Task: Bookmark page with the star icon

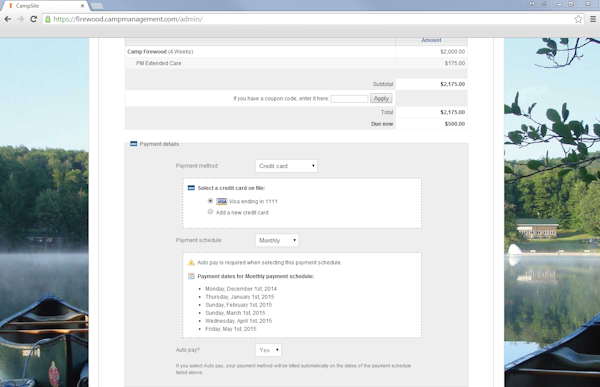Action: click(578, 19)
